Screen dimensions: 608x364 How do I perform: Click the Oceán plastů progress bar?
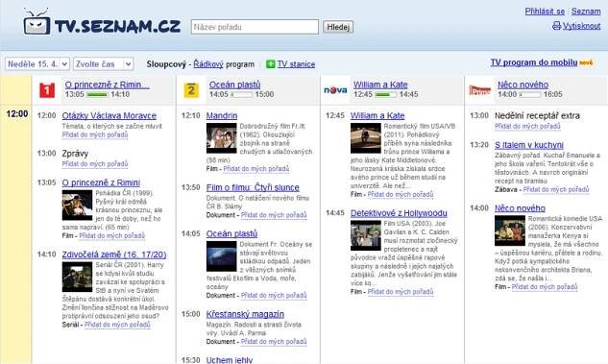(241, 94)
